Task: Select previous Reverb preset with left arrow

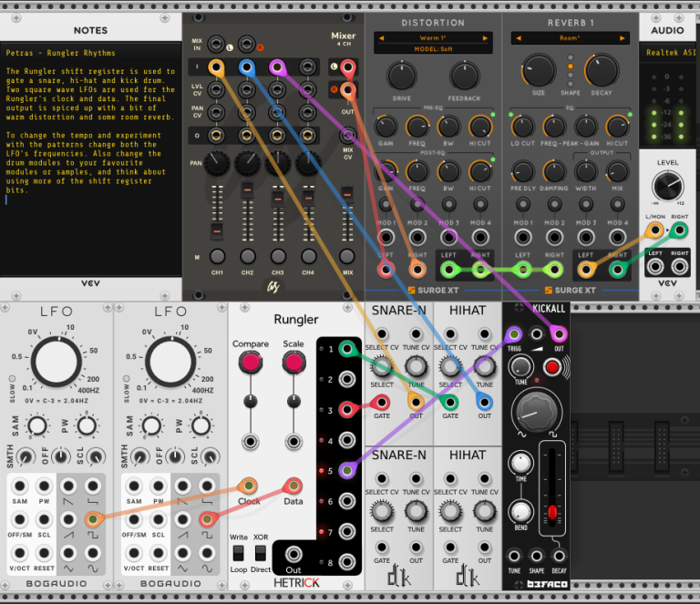Action: coord(519,38)
